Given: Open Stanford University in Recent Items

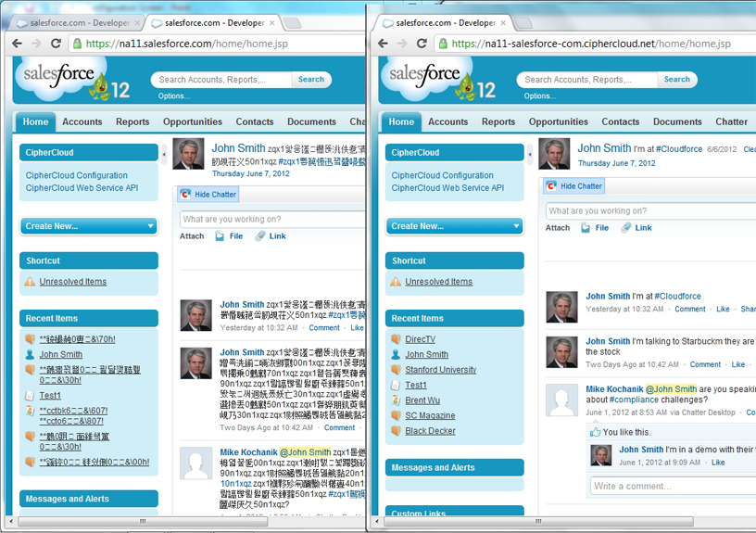Looking at the screenshot, I should [441, 370].
